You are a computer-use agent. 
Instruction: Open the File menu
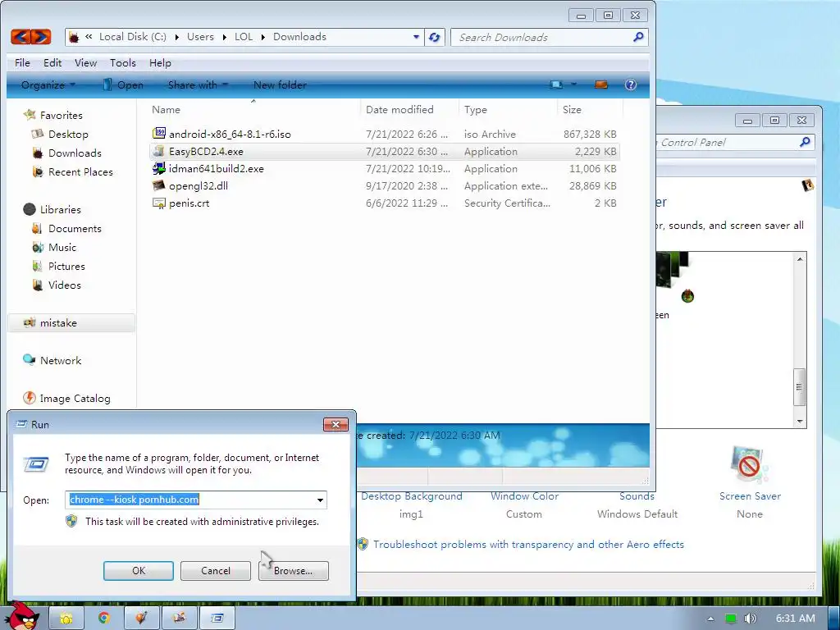pyautogui.click(x=22, y=62)
